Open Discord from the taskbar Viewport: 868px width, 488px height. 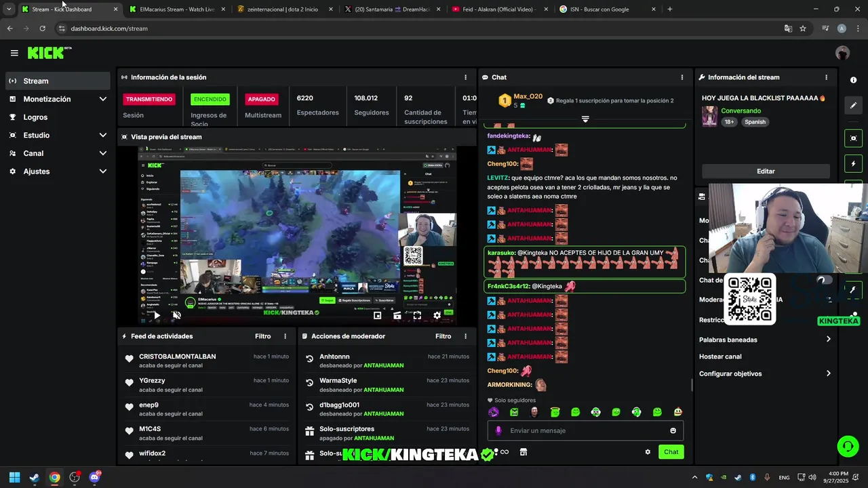[94, 477]
